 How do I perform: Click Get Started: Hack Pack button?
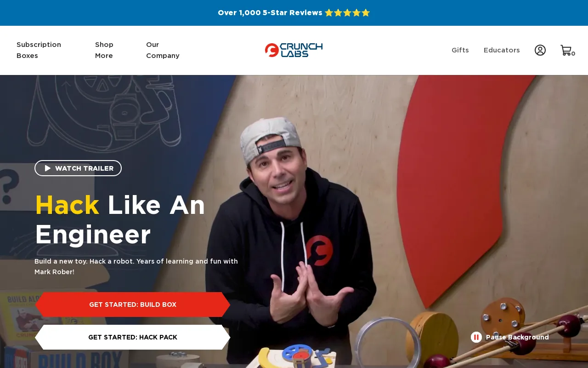tap(133, 337)
